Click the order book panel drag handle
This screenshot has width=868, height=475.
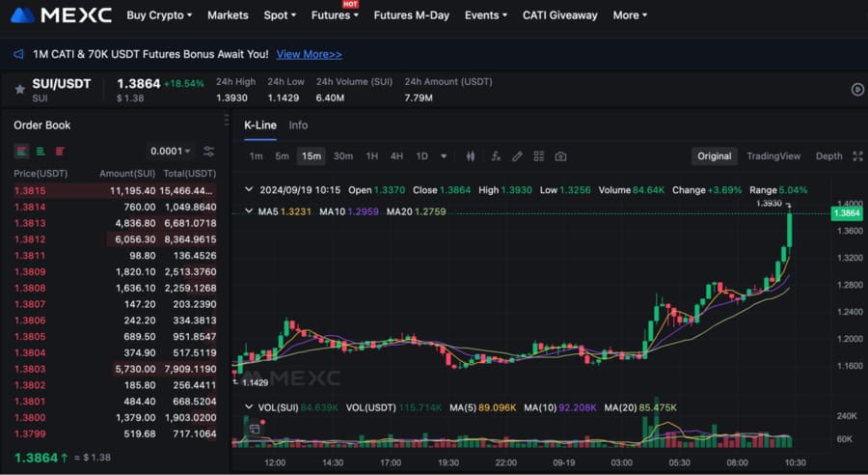[227, 121]
